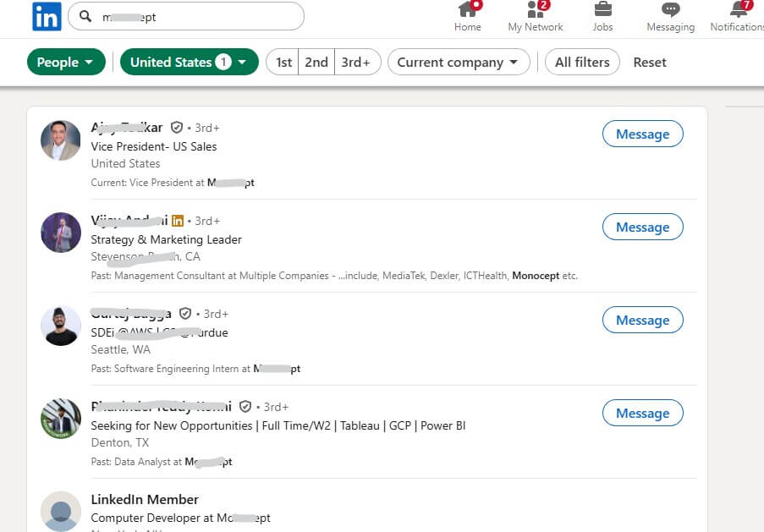Open profile photo of Vice President- US Sales
764x532 pixels.
(x=60, y=140)
